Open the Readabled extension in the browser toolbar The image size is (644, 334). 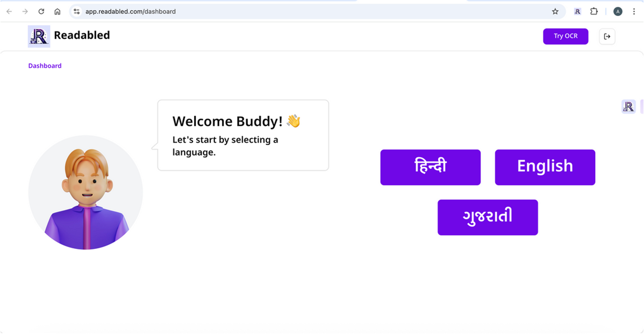pyautogui.click(x=577, y=12)
